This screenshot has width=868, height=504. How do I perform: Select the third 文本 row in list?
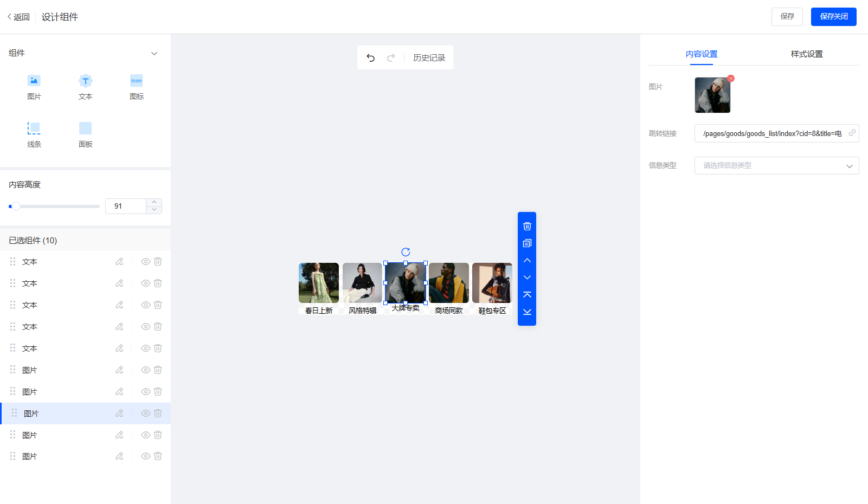coord(86,305)
